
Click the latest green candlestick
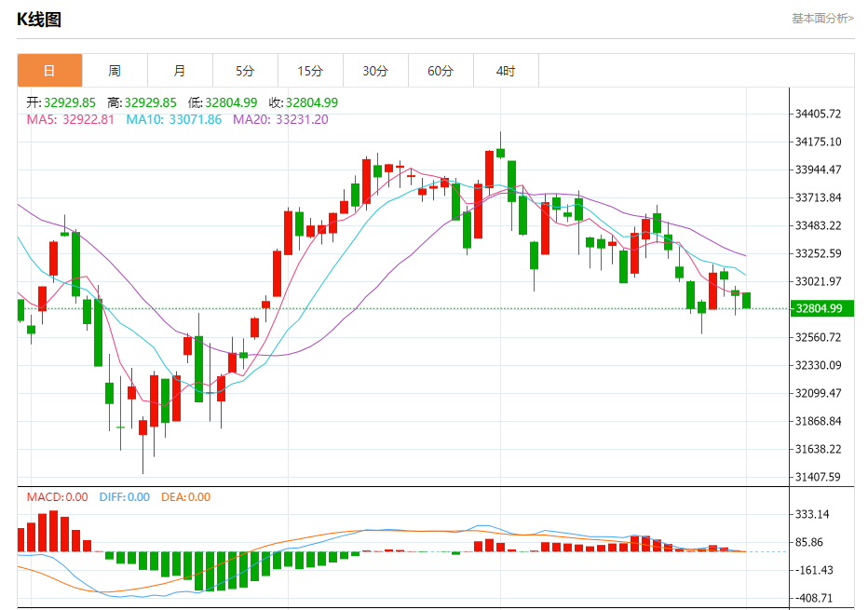pyautogui.click(x=746, y=301)
